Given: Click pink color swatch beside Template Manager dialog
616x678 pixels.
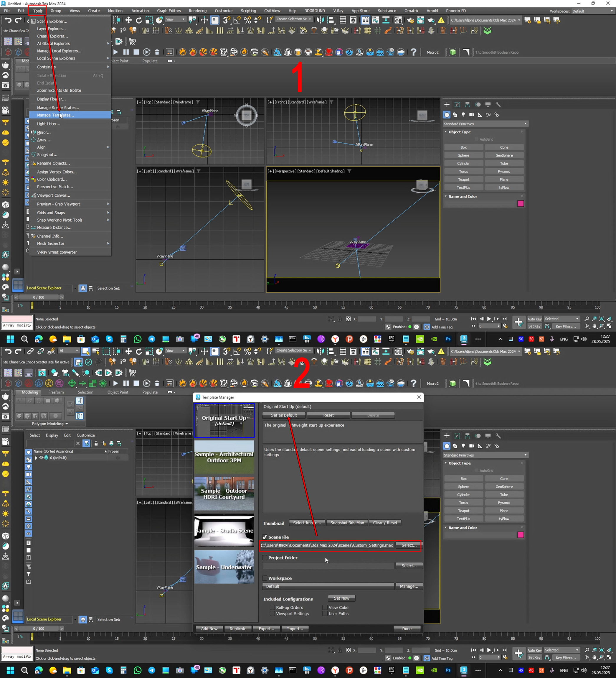Looking at the screenshot, I should click(521, 535).
